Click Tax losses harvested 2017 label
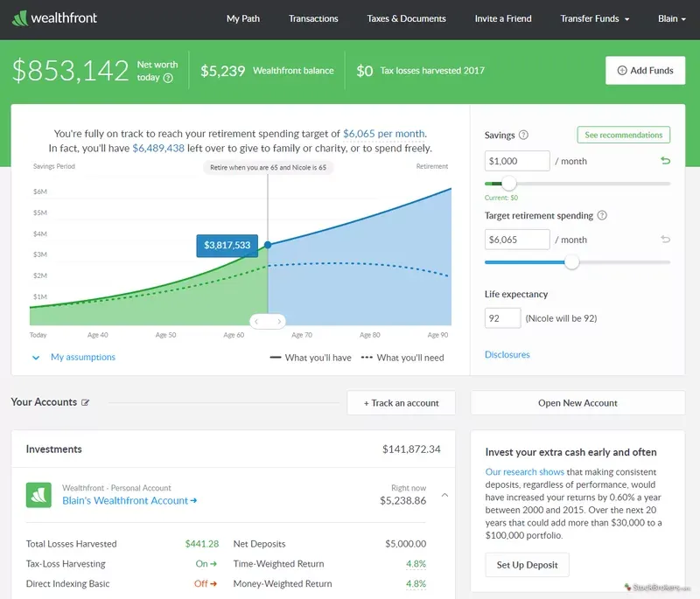 pyautogui.click(x=432, y=71)
